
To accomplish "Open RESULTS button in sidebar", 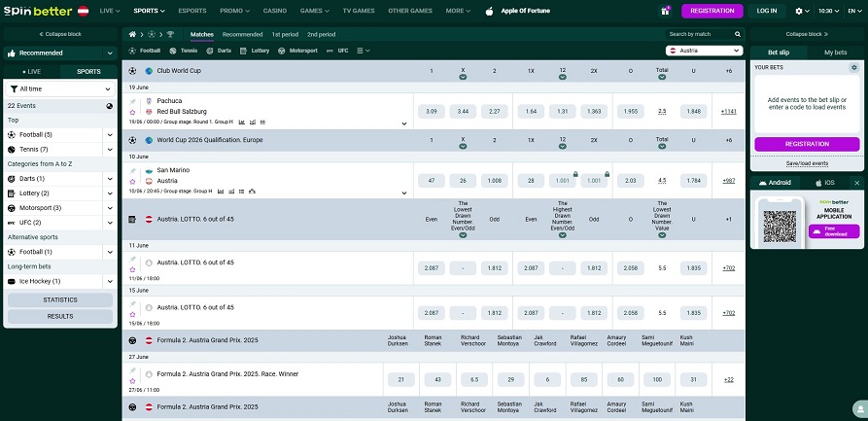I will click(60, 316).
